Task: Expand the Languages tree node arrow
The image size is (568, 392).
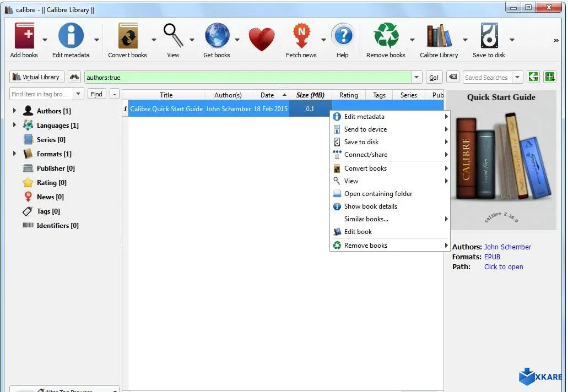Action: [14, 125]
